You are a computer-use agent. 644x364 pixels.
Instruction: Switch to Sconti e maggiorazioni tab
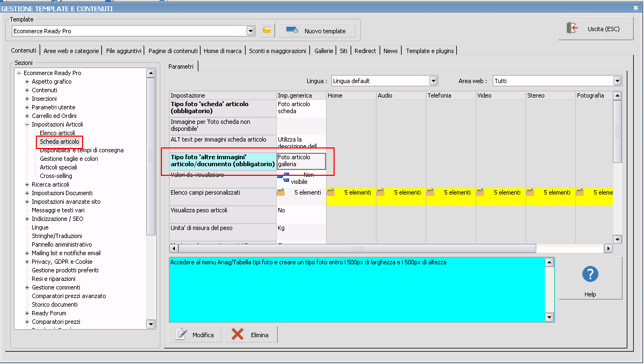point(278,51)
